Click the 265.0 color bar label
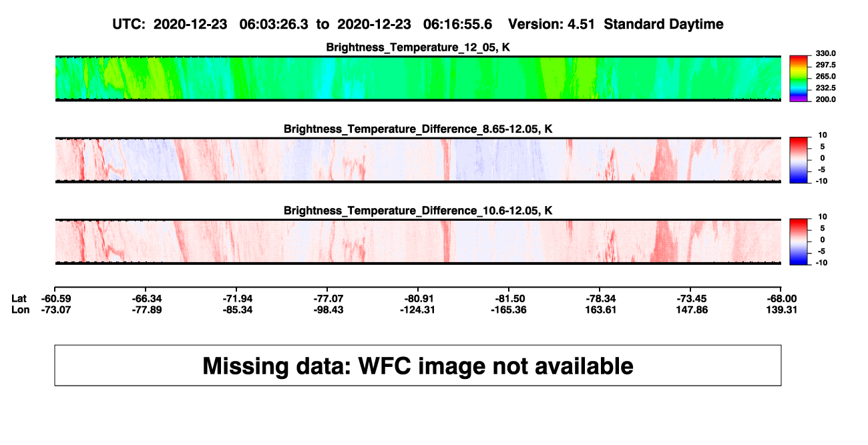The image size is (868, 445). (826, 77)
